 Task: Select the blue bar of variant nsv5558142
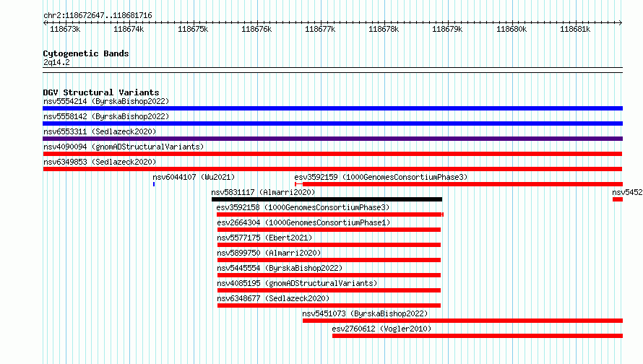pyautogui.click(x=332, y=123)
